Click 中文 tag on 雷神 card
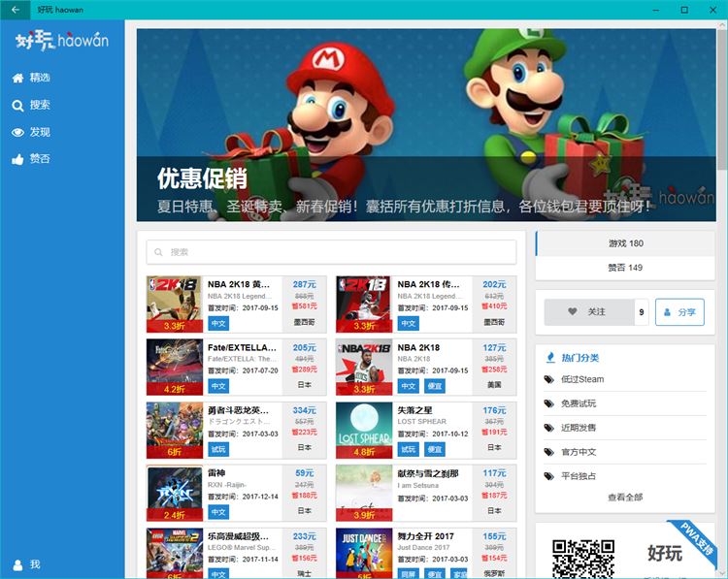The height and width of the screenshot is (579, 728). pos(218,512)
